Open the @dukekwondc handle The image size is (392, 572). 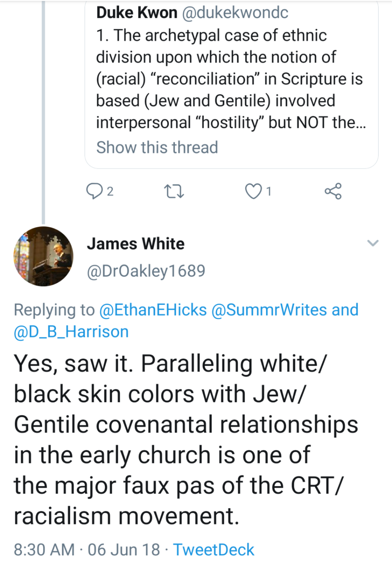coord(235,13)
